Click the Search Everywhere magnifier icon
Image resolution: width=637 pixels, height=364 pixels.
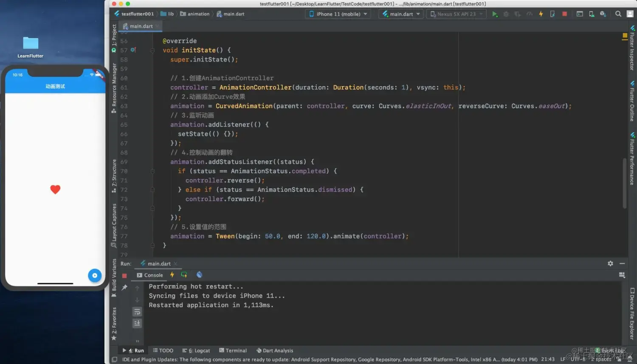pyautogui.click(x=618, y=14)
